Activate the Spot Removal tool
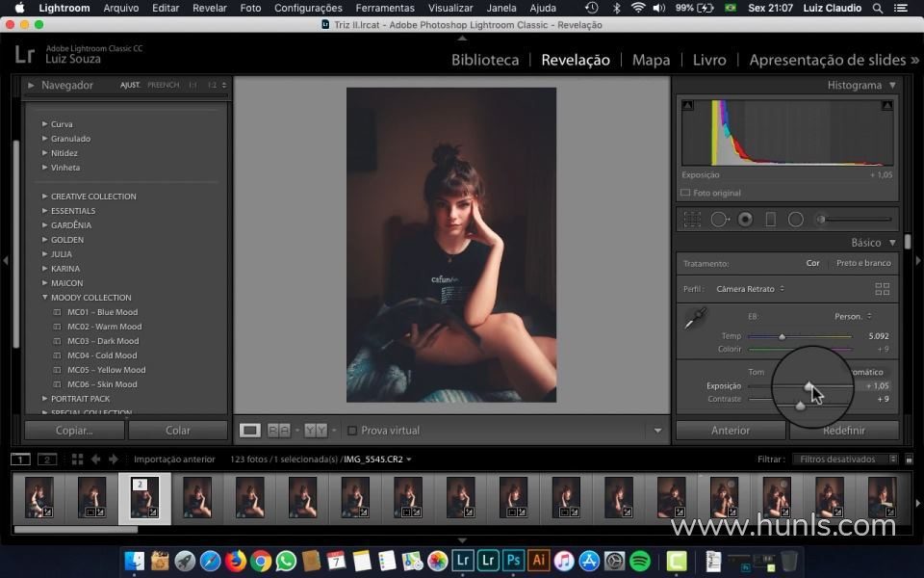 click(x=719, y=220)
